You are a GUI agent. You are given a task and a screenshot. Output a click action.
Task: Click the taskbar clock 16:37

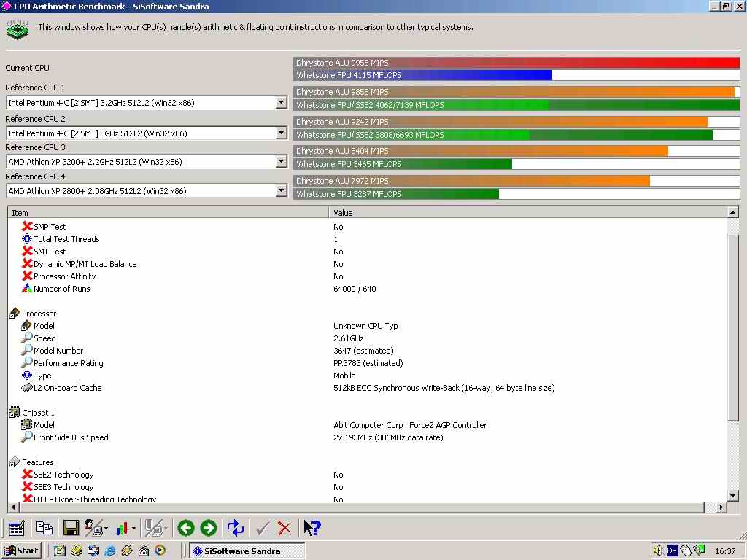coord(725,551)
